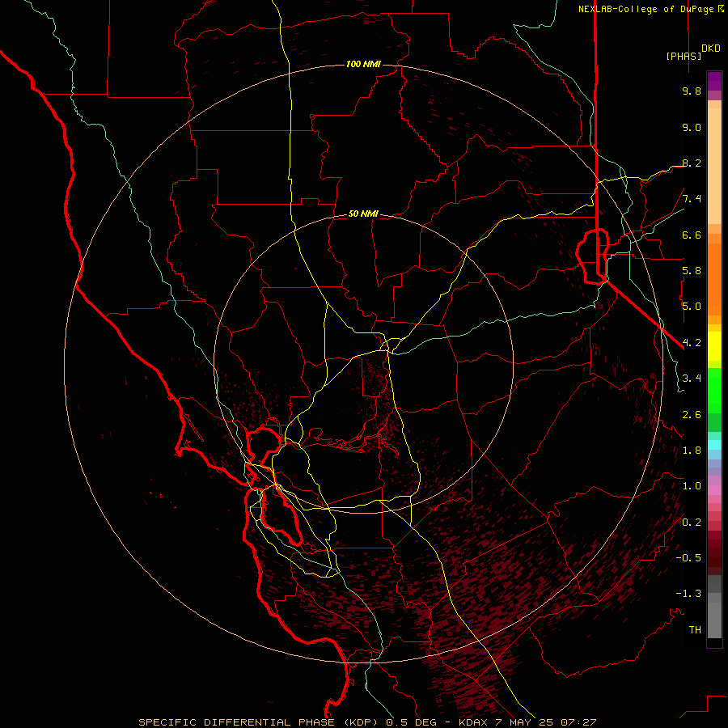Select the 8.2 scale value

pos(692,163)
